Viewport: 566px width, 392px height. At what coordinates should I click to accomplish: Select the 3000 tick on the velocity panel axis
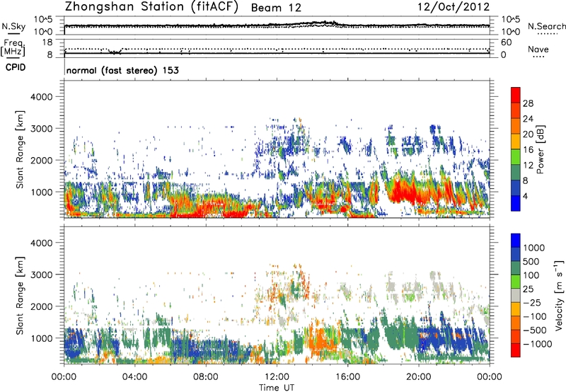(x=41, y=275)
